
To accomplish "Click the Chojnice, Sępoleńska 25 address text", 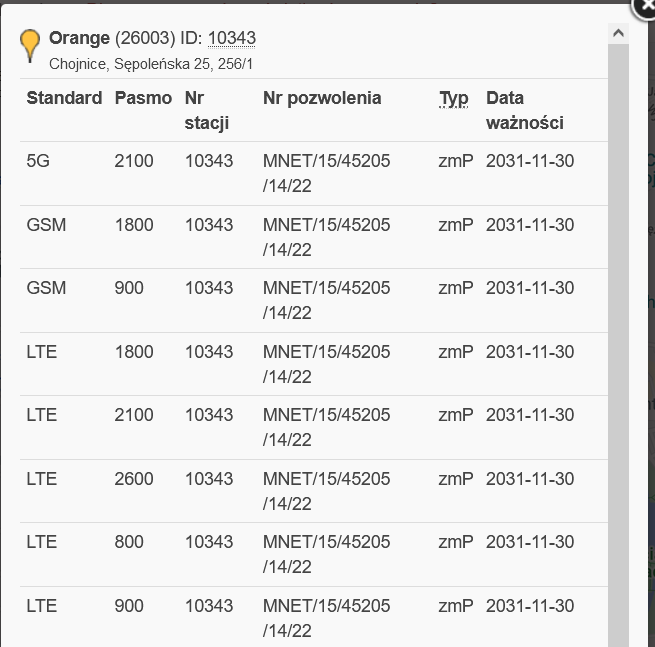I will point(152,64).
